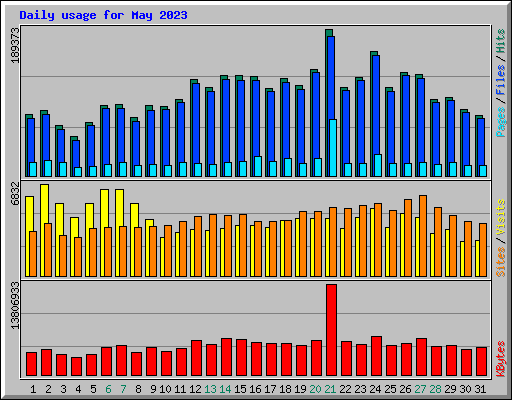This screenshot has height=400, width=512.
Task: Click the green weekend day label 13
Action: coord(210,389)
